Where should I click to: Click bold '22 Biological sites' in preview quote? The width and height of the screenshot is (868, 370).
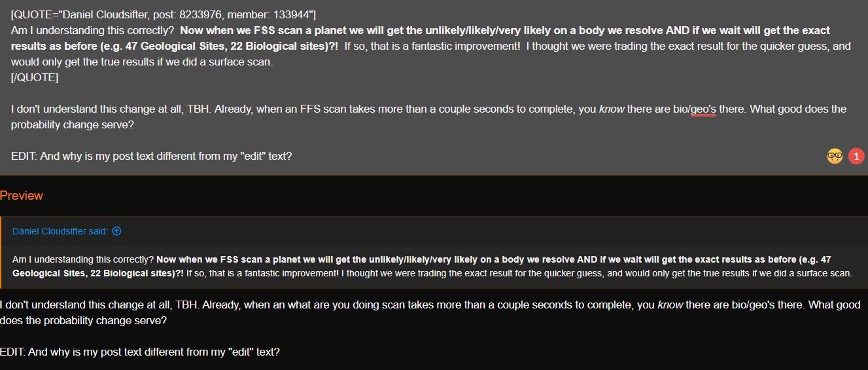coord(135,273)
